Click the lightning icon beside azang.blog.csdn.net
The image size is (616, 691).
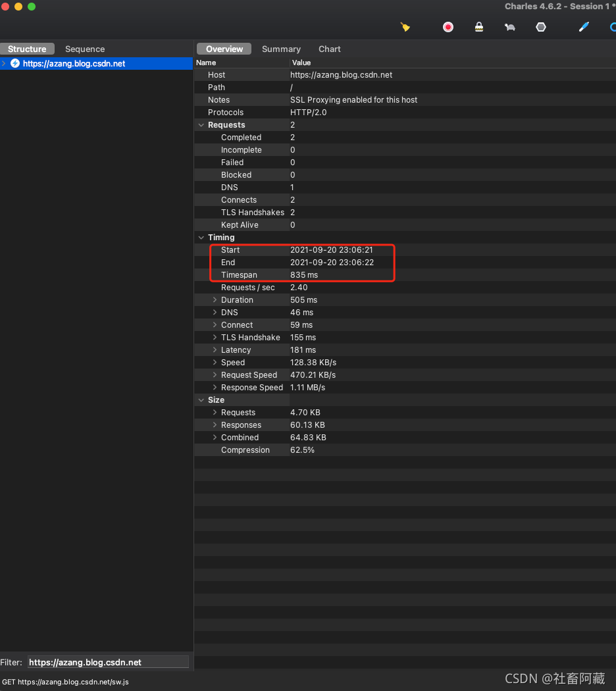pyautogui.click(x=15, y=63)
